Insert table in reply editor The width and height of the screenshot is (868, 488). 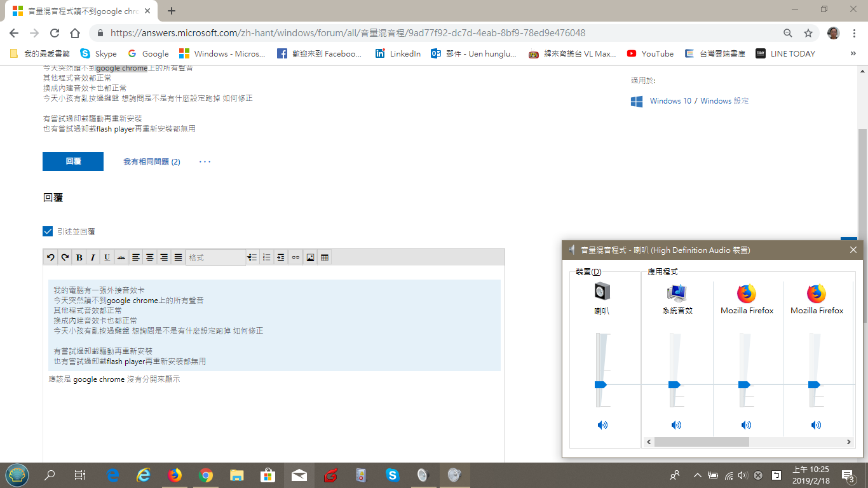click(x=325, y=257)
